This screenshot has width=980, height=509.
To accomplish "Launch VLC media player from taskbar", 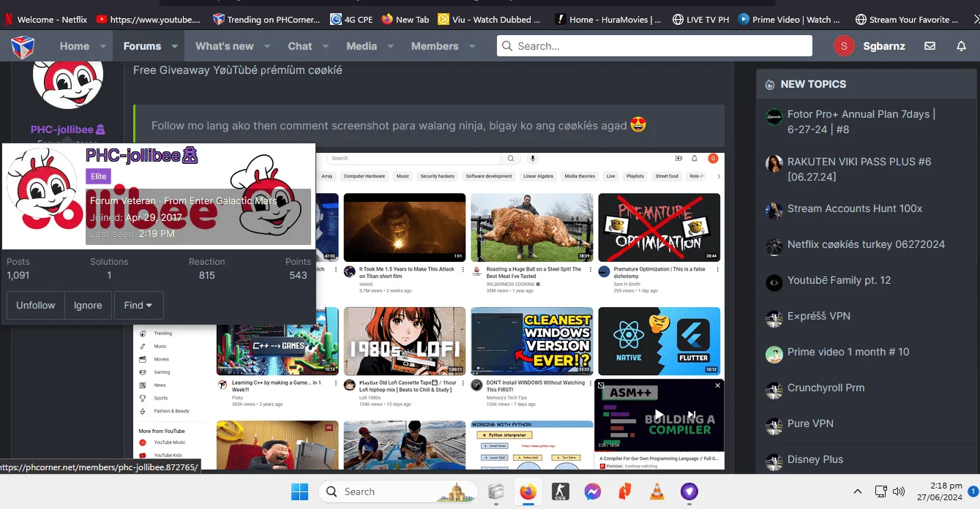I will tap(657, 491).
